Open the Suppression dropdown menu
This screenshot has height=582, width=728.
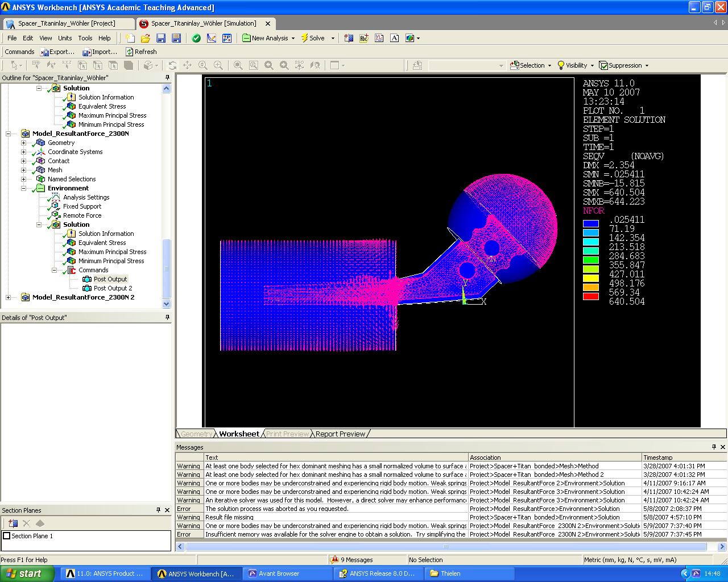[647, 65]
